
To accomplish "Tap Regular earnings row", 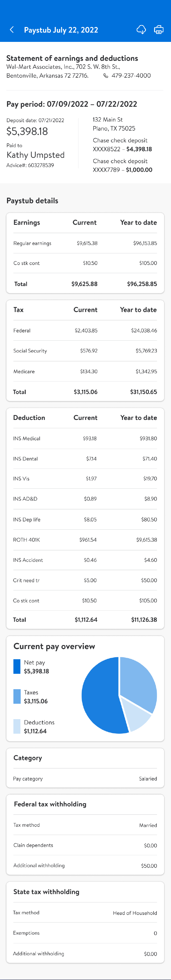I will click(x=85, y=243).
